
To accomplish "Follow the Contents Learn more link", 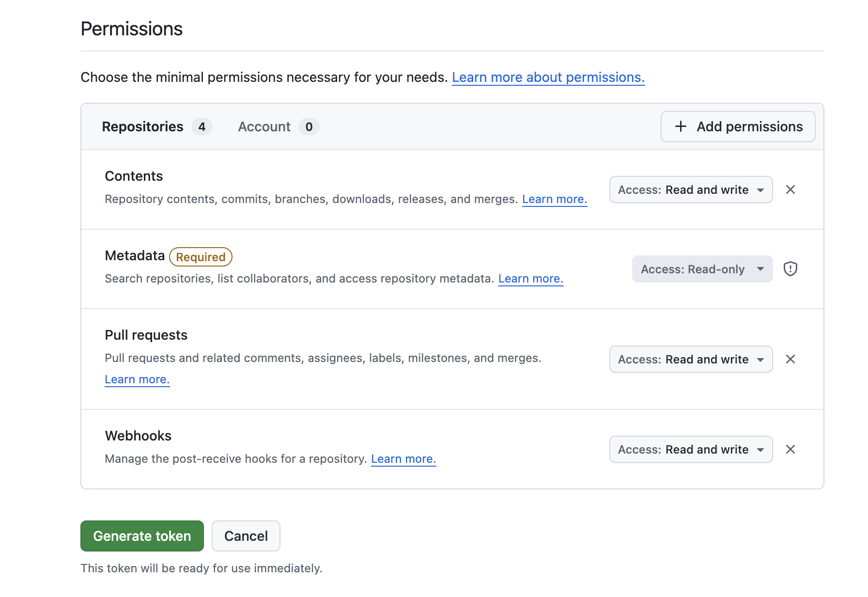I will [554, 199].
